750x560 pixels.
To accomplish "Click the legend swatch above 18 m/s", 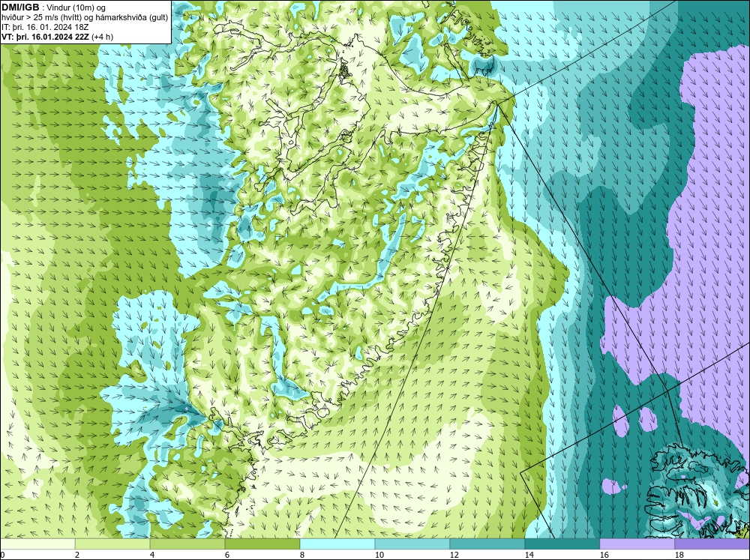I will coord(712,544).
